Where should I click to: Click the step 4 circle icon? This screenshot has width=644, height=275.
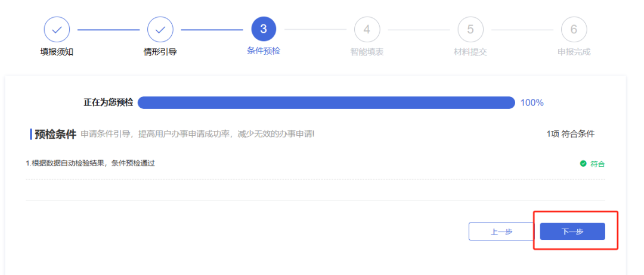(x=367, y=29)
